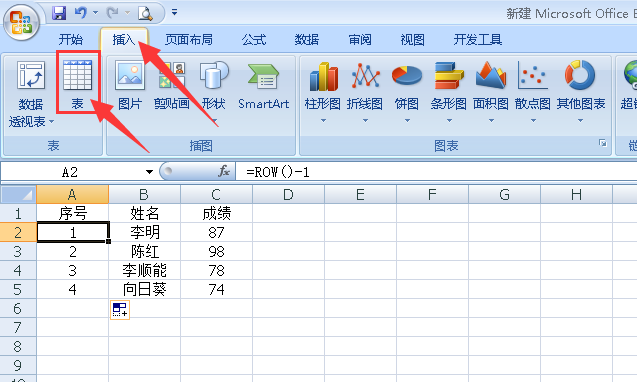
Task: Open the 形状 shapes gallery
Action: coord(214,91)
